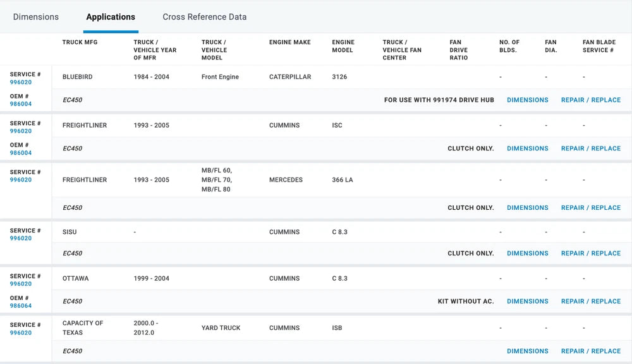Click OEM 986004 in Freightliner Cummins row

tap(21, 153)
